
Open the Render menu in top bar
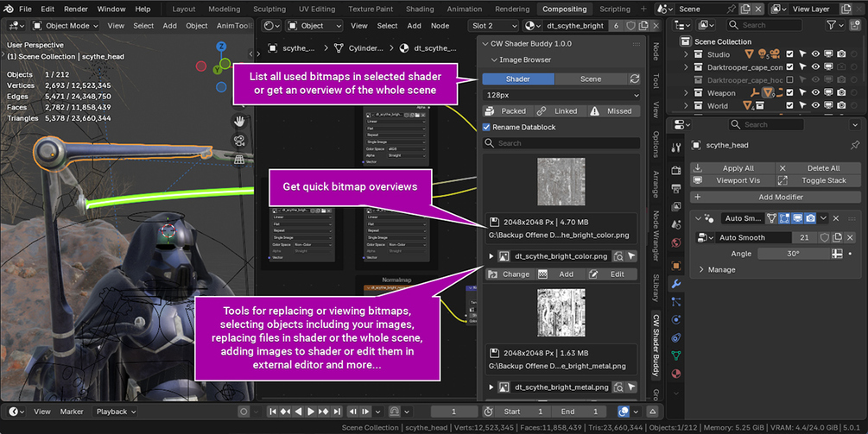click(76, 9)
